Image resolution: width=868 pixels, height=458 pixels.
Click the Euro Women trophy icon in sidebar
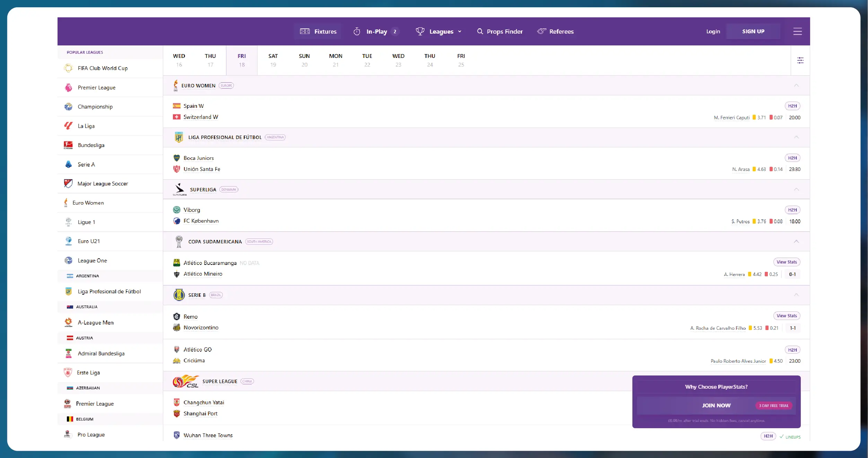click(66, 202)
